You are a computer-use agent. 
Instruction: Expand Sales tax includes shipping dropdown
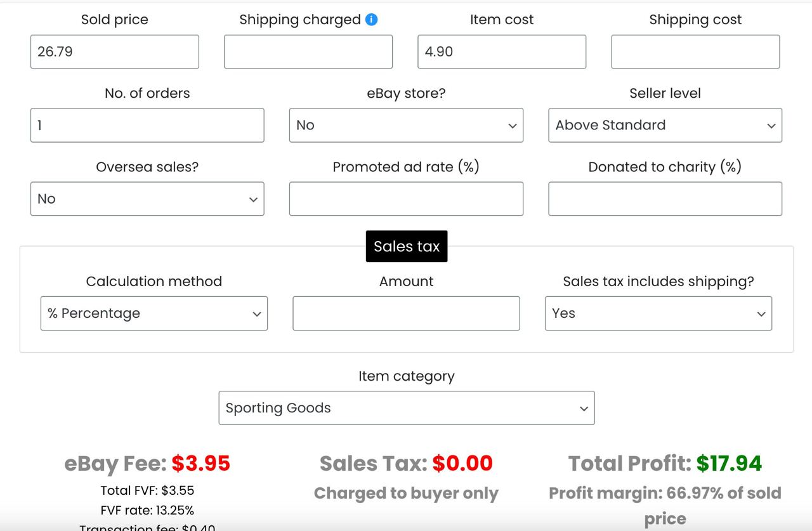(658, 313)
